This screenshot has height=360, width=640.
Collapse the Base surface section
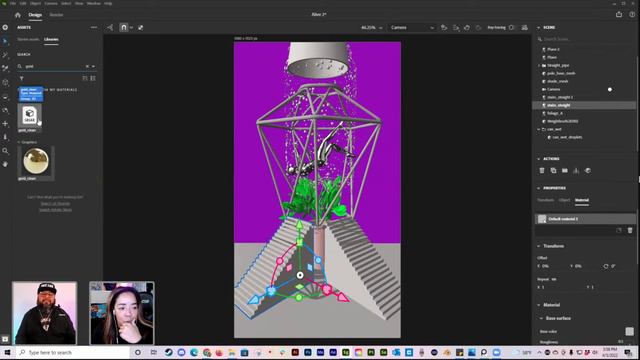point(541,318)
